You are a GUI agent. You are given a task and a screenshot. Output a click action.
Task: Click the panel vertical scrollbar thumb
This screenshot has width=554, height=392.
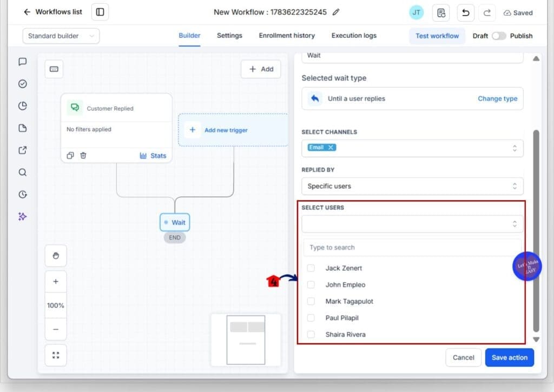[x=536, y=231]
